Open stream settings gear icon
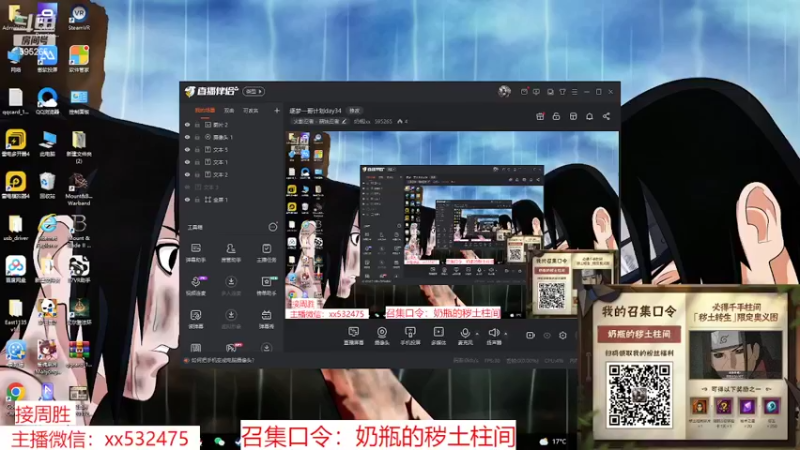 tap(563, 335)
